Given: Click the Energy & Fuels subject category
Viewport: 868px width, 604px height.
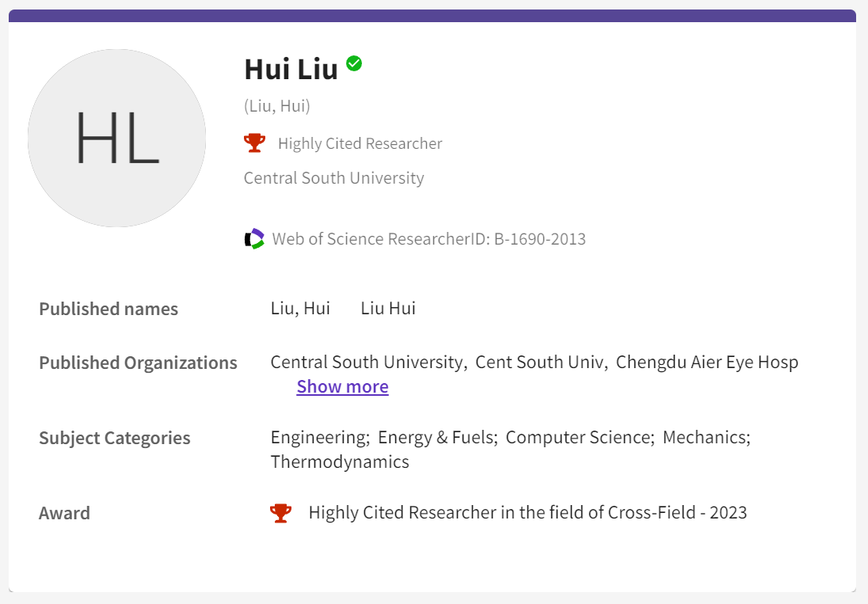Looking at the screenshot, I should point(436,438).
